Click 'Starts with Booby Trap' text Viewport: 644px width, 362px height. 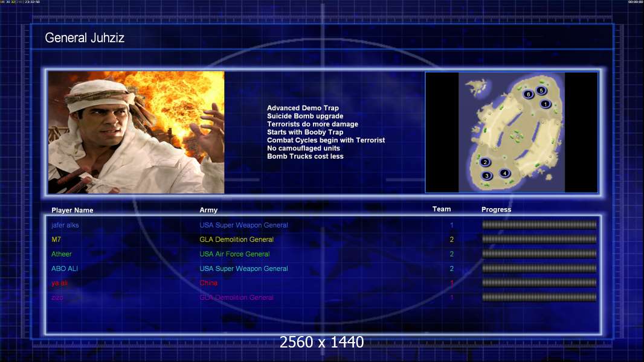[305, 132]
